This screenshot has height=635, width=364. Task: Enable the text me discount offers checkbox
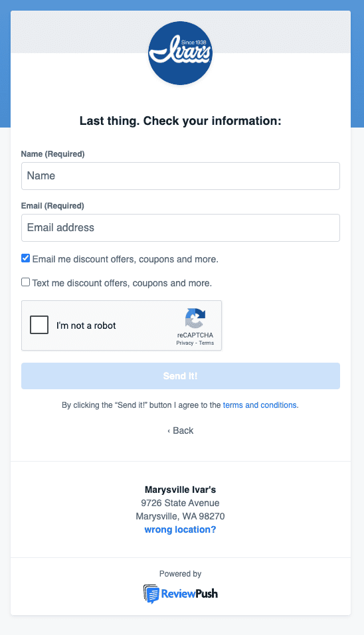[25, 282]
